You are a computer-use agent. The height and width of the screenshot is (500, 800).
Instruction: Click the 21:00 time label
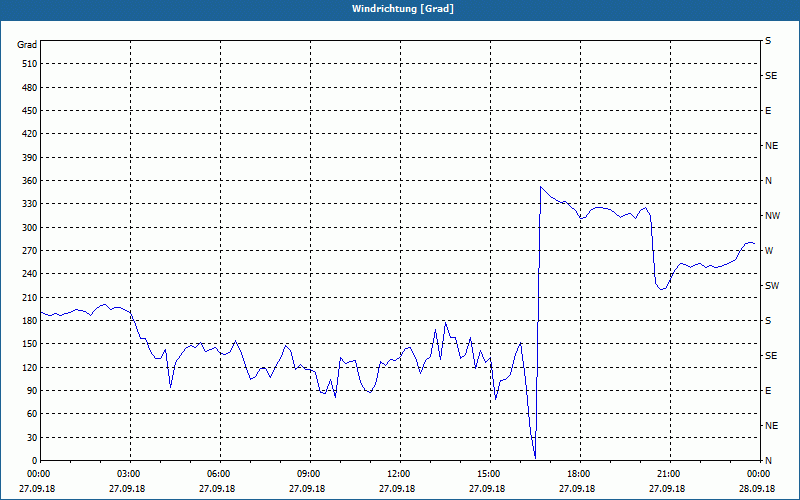click(667, 474)
